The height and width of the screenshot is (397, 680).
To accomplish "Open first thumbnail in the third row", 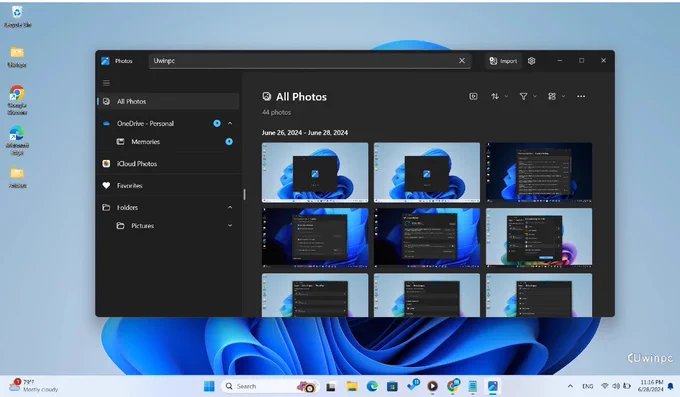I will point(315,295).
